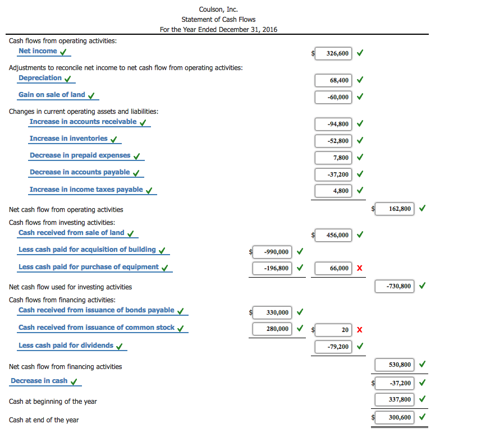This screenshot has width=504, height=433.
Task: Click the green check beside -196,800
Action: click(x=300, y=268)
